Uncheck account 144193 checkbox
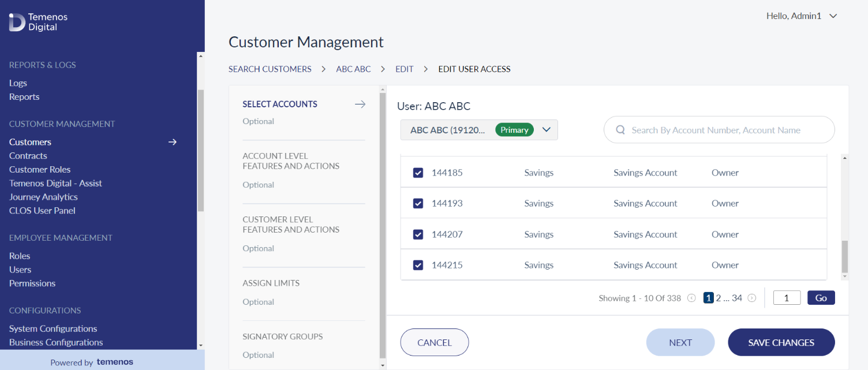Viewport: 868px width, 370px height. tap(418, 203)
